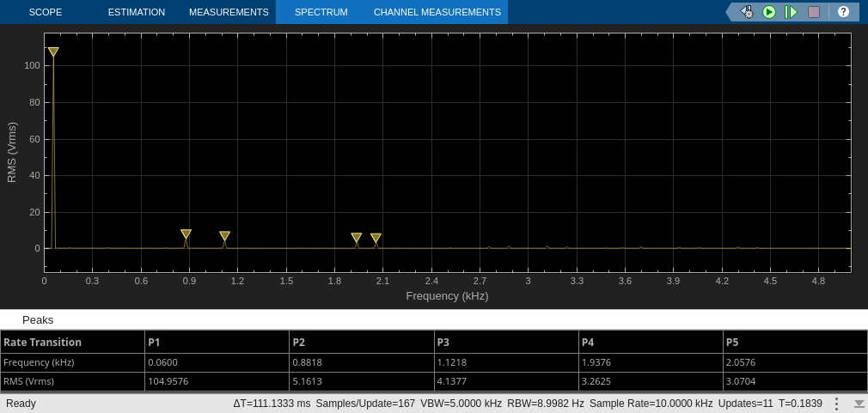Click the P5 frequency value 2.0576
The image size is (868, 413).
(741, 362)
